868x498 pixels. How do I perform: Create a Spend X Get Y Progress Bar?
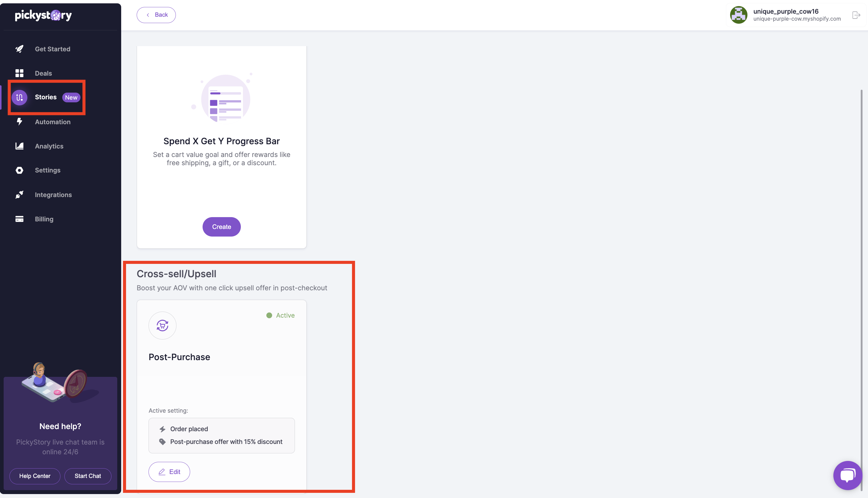click(x=222, y=227)
